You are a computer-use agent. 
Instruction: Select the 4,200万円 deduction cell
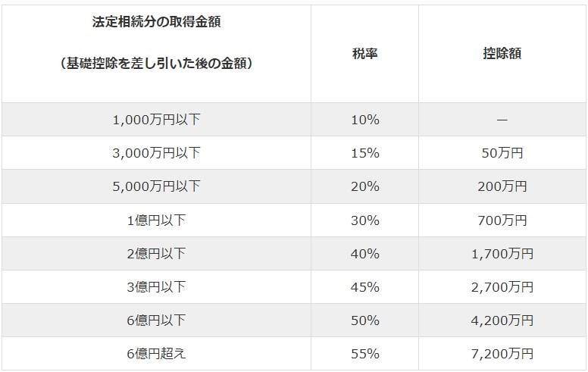[x=502, y=320]
